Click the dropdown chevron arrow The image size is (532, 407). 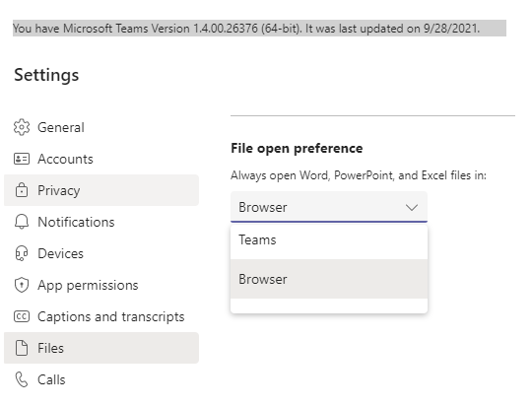tap(412, 207)
